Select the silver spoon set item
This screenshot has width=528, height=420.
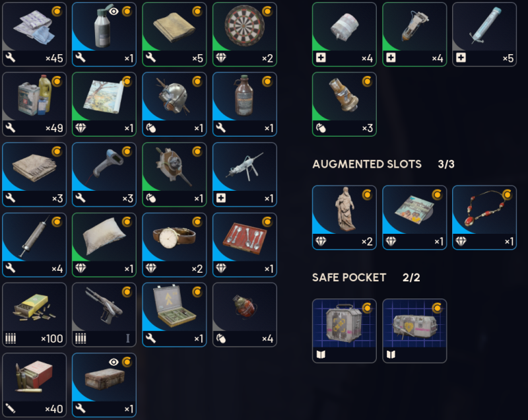click(245, 245)
